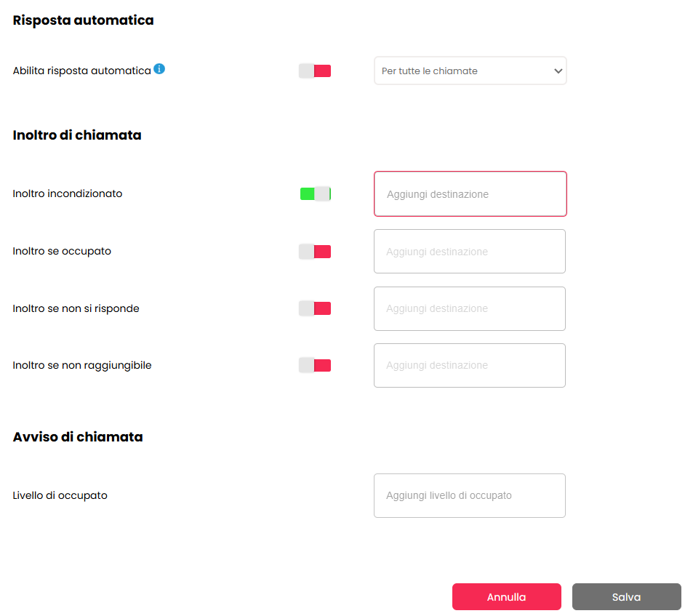693x616 pixels.
Task: Enable the Inoltro se occupato switch
Action: 315,252
